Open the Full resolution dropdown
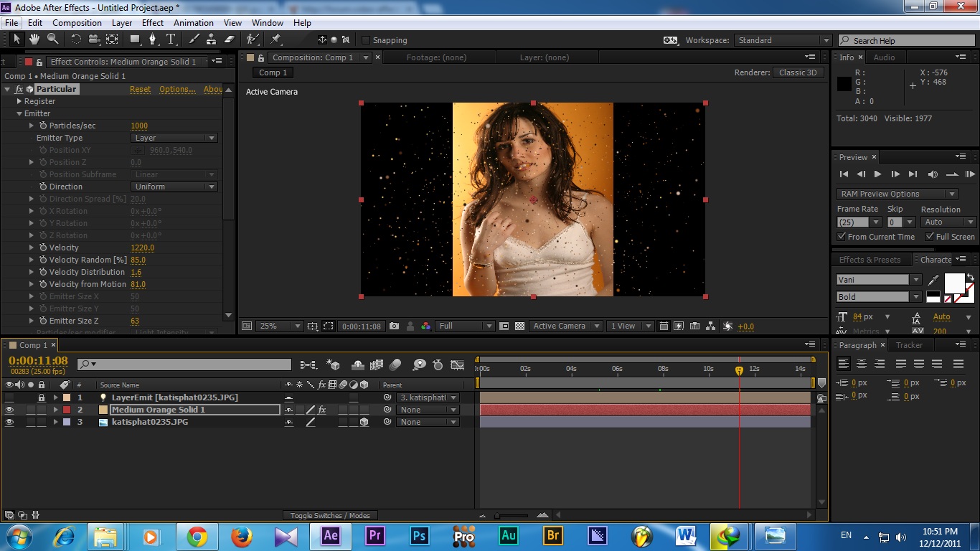This screenshot has width=980, height=551. click(x=466, y=326)
